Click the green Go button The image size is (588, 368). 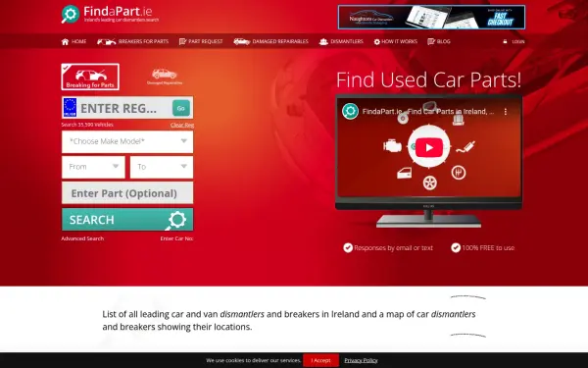[x=181, y=108]
